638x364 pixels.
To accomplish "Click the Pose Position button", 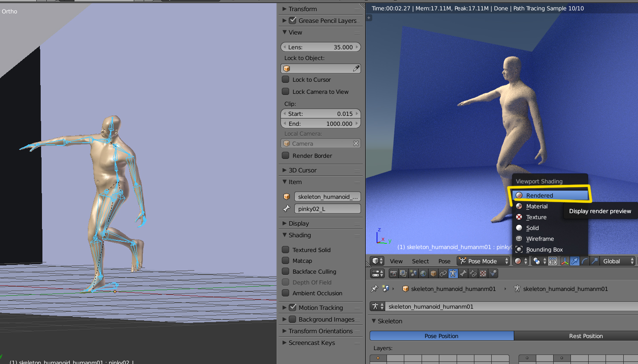I will (x=441, y=336).
